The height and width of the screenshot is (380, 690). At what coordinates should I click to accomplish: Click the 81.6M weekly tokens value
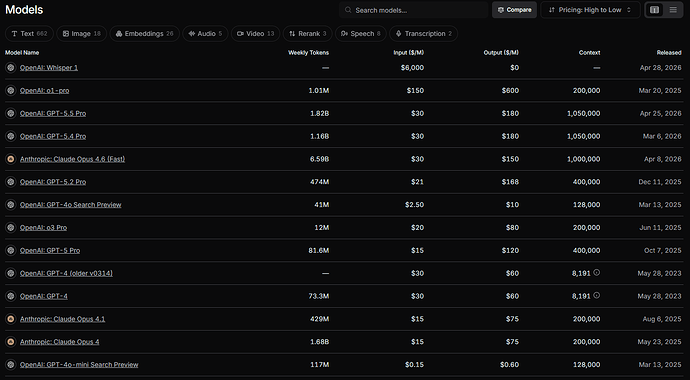(319, 251)
